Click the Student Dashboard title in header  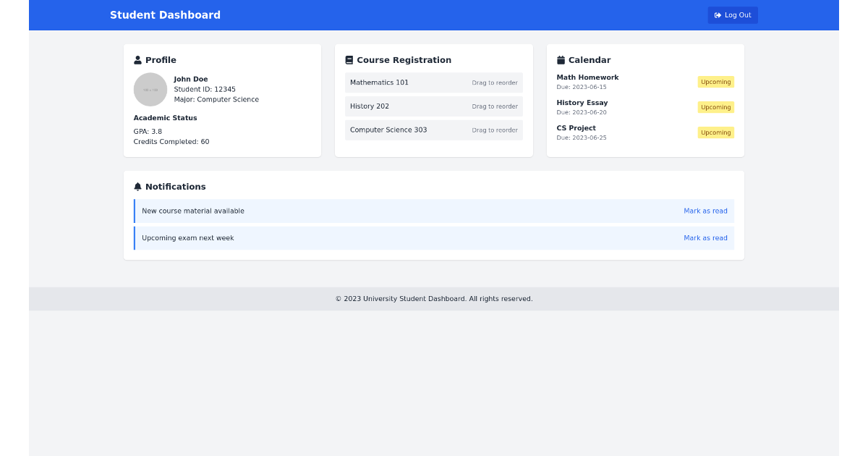click(165, 14)
